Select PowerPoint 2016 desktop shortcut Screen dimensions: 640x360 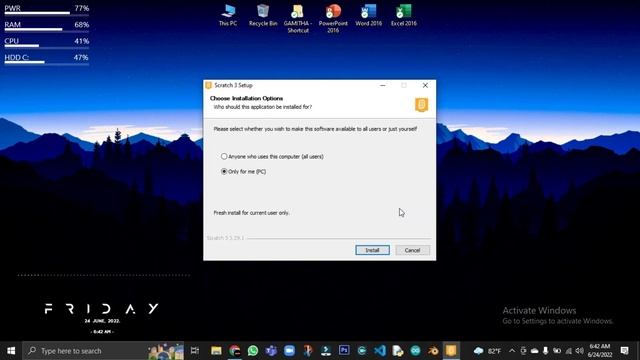coord(333,19)
